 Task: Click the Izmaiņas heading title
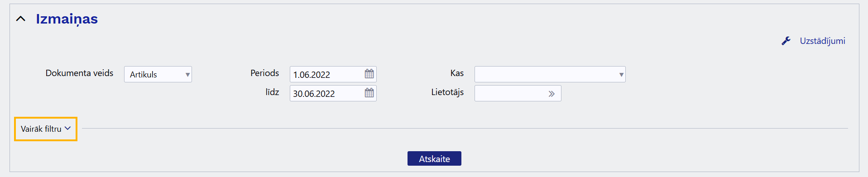click(67, 19)
